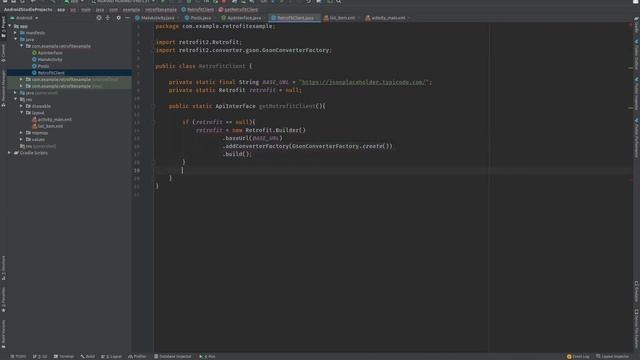Toggle the Emulator side tool tab
The height and width of the screenshot is (360, 640).
[x=636, y=291]
